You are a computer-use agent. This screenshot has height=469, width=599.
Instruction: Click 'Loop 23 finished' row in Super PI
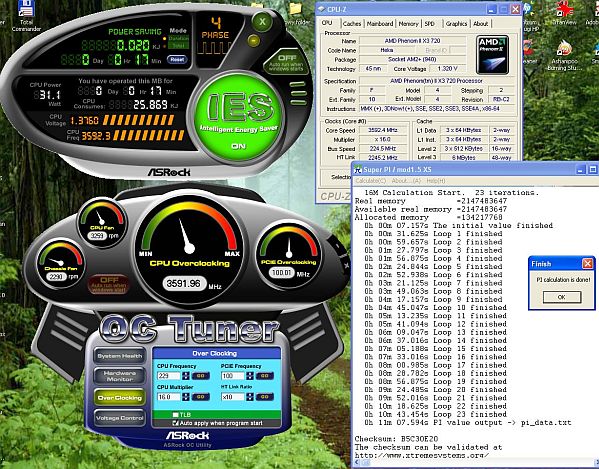pyautogui.click(x=435, y=414)
